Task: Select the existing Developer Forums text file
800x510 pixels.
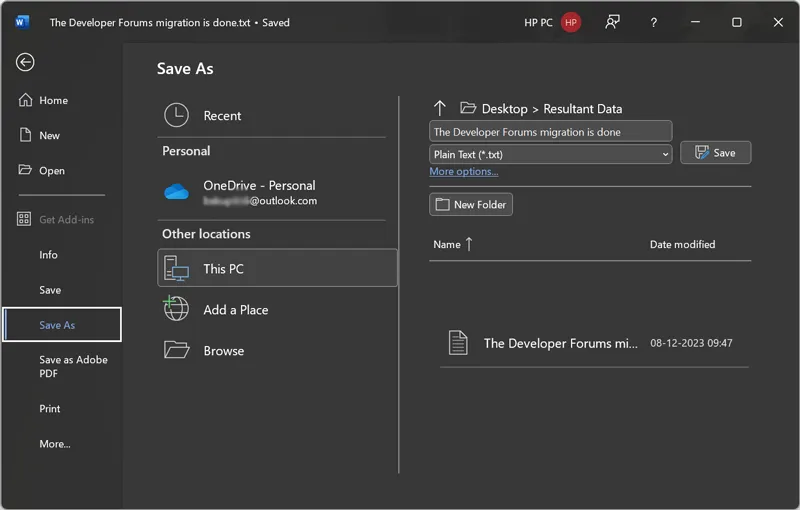Action: pos(560,343)
